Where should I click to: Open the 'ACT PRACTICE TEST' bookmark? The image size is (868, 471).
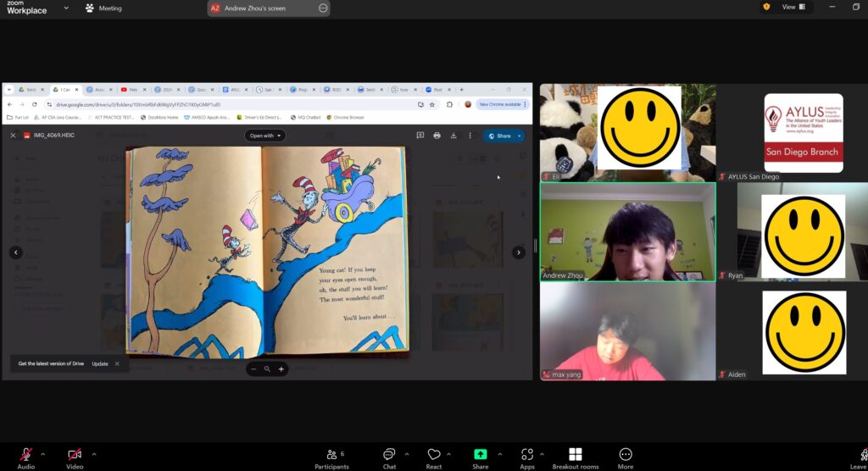point(111,118)
